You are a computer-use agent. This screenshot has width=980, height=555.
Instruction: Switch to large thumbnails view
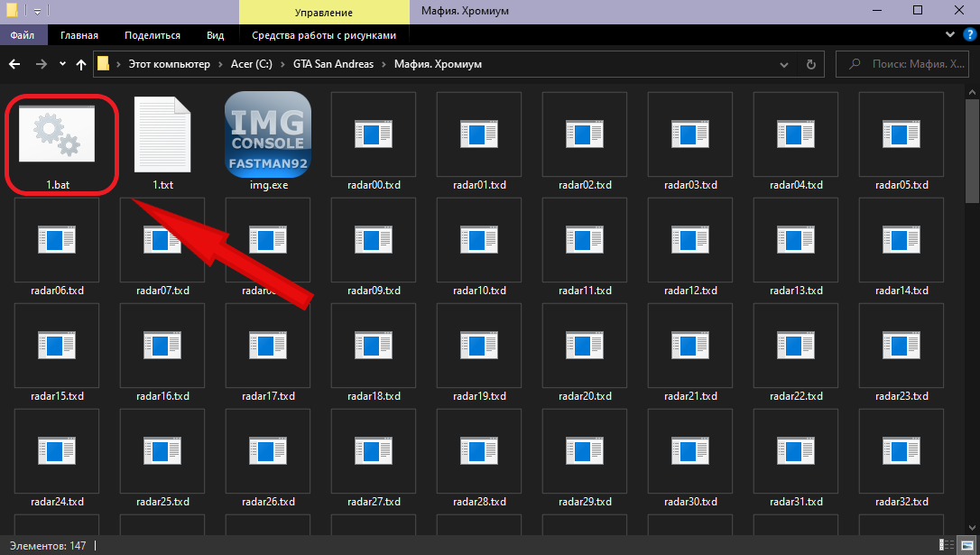(966, 545)
